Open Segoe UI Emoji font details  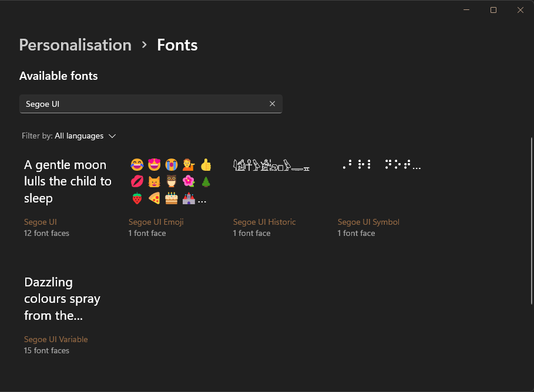[156, 222]
